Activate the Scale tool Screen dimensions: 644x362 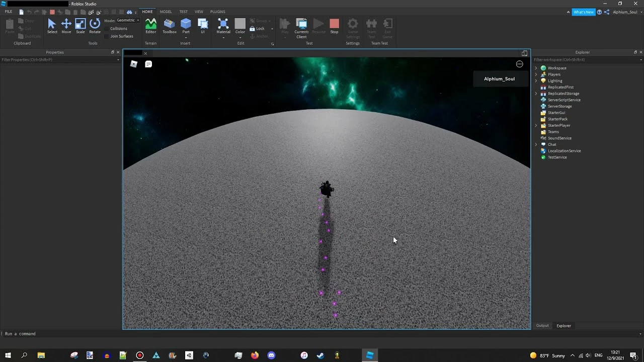[x=80, y=26]
